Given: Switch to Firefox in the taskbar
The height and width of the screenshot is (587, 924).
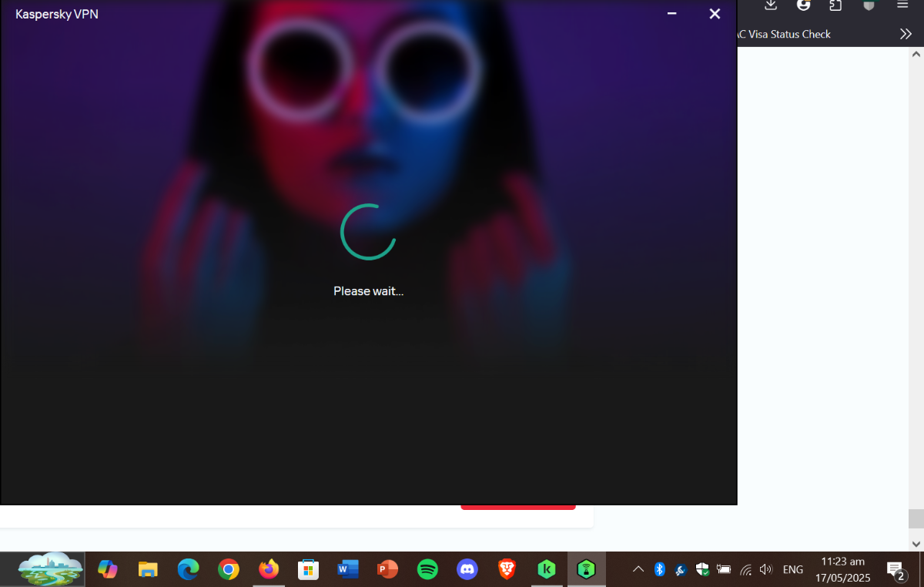Looking at the screenshot, I should point(268,569).
